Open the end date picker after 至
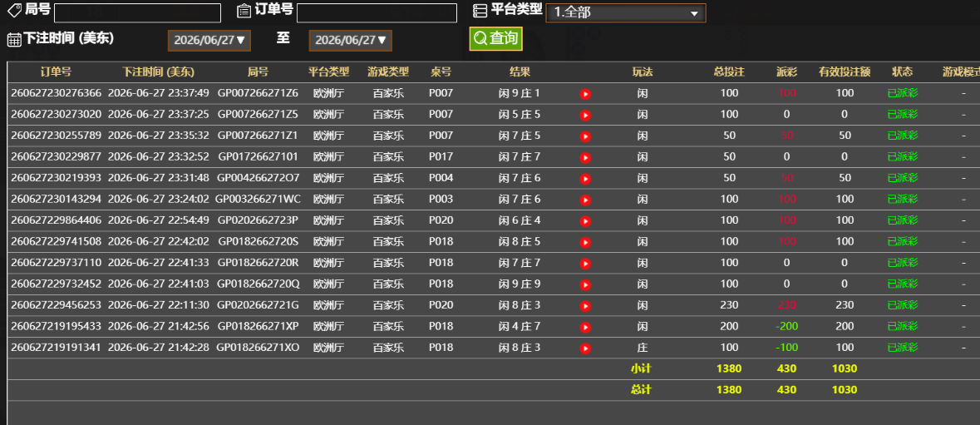This screenshot has height=425, width=980. pyautogui.click(x=350, y=41)
